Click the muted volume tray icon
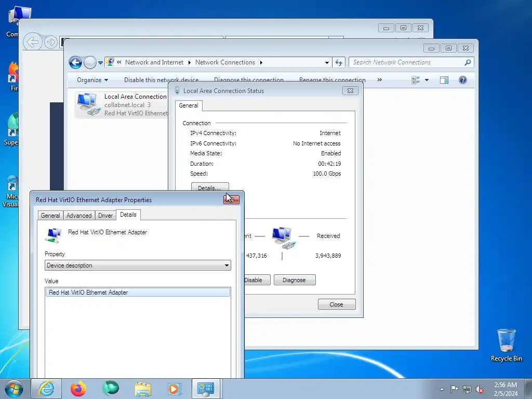This screenshot has height=399, width=532. 480,389
